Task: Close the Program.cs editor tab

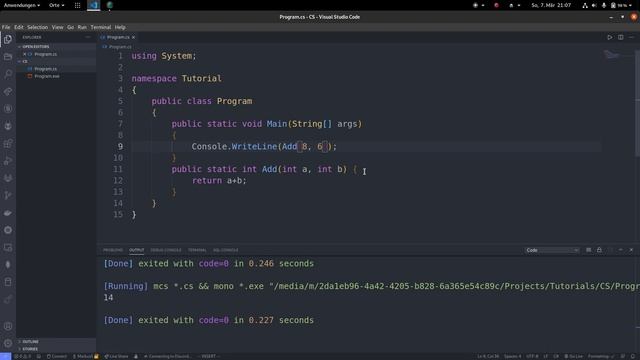Action: pyautogui.click(x=133, y=37)
